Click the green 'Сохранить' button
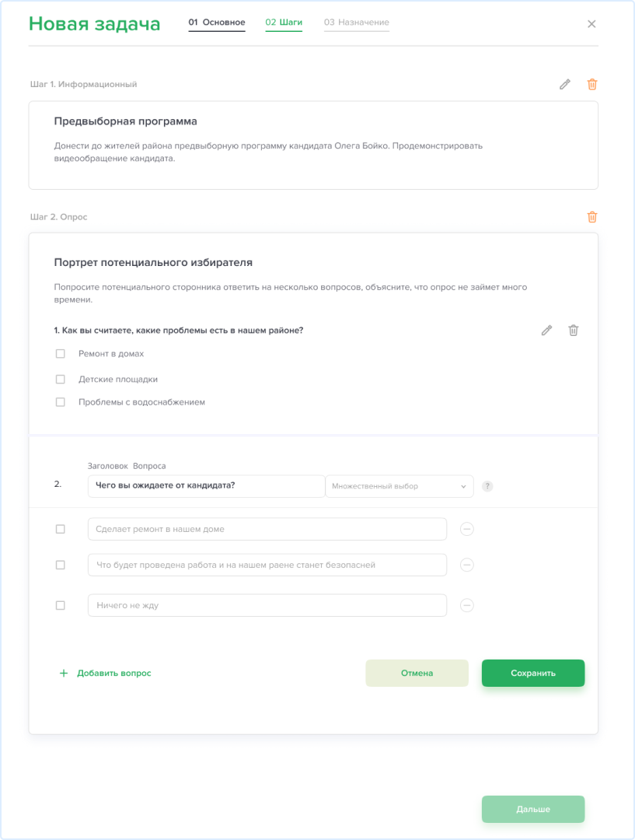Image resolution: width=635 pixels, height=840 pixels. [x=533, y=674]
